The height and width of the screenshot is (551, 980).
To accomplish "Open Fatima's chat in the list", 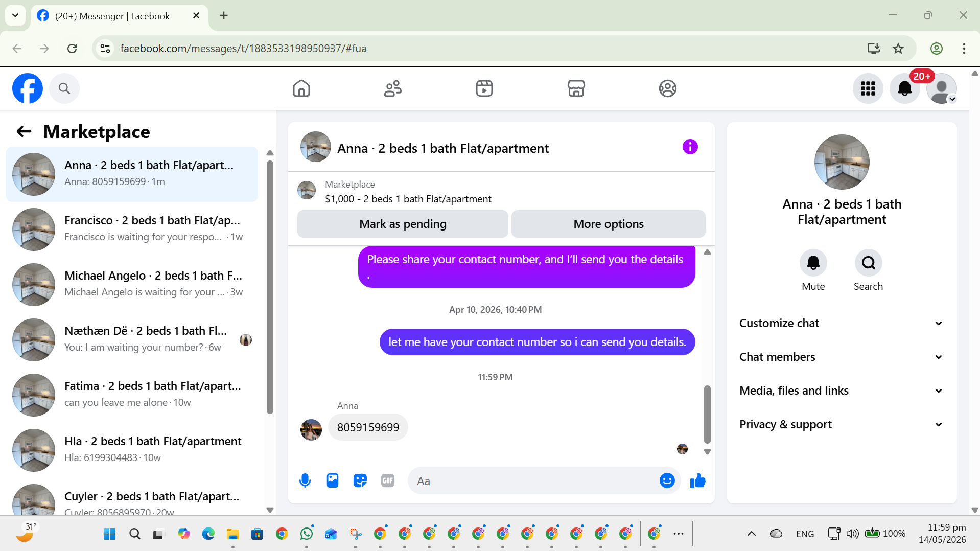I will [132, 395].
